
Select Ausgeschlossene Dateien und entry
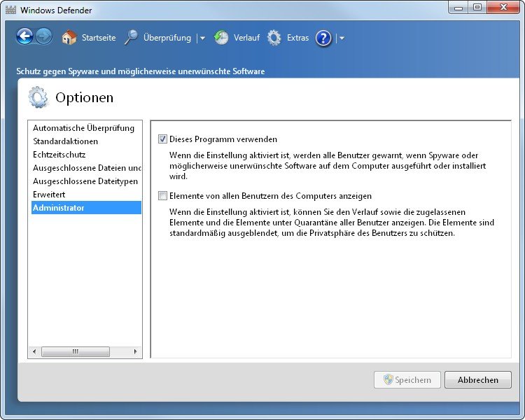86,168
